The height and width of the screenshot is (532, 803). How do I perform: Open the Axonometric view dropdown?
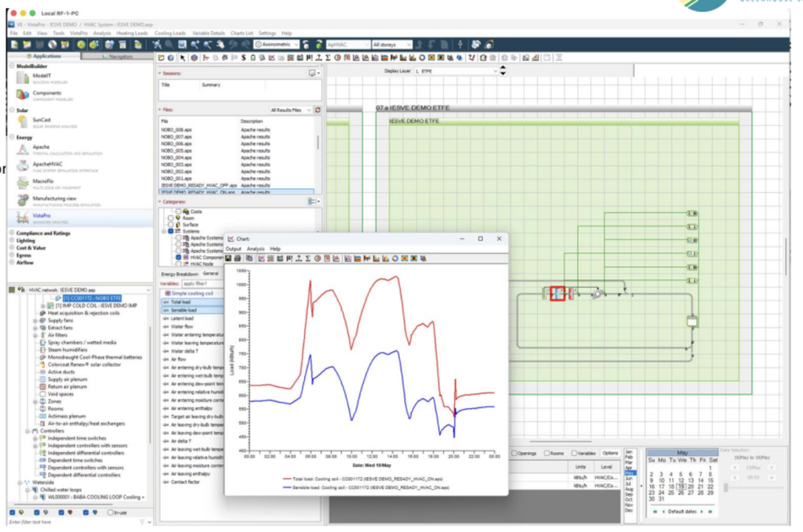point(277,45)
